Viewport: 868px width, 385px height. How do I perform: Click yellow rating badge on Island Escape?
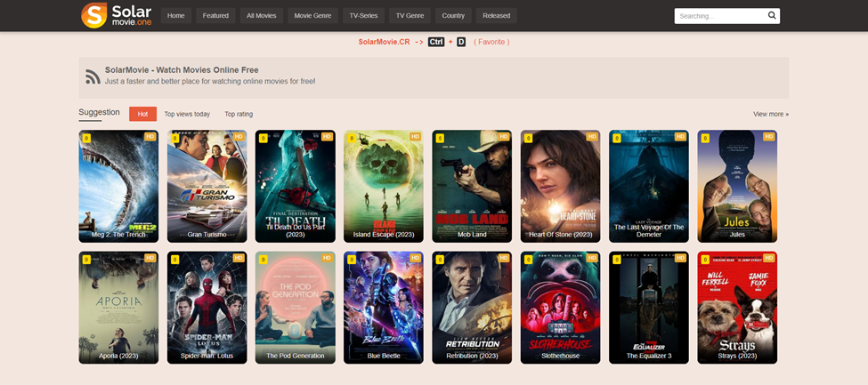click(x=352, y=139)
